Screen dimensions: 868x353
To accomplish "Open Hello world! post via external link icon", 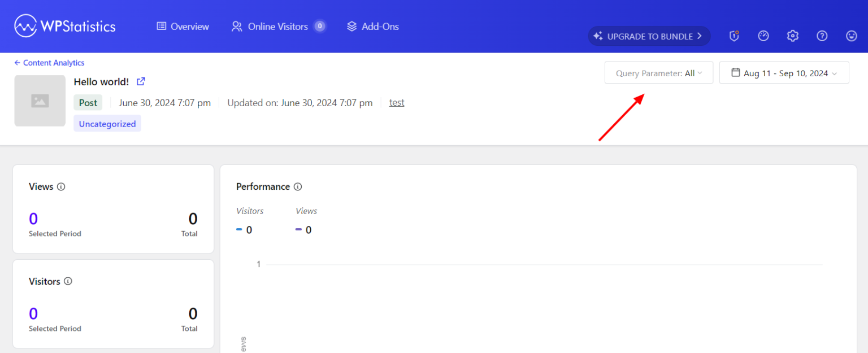I will click(140, 81).
